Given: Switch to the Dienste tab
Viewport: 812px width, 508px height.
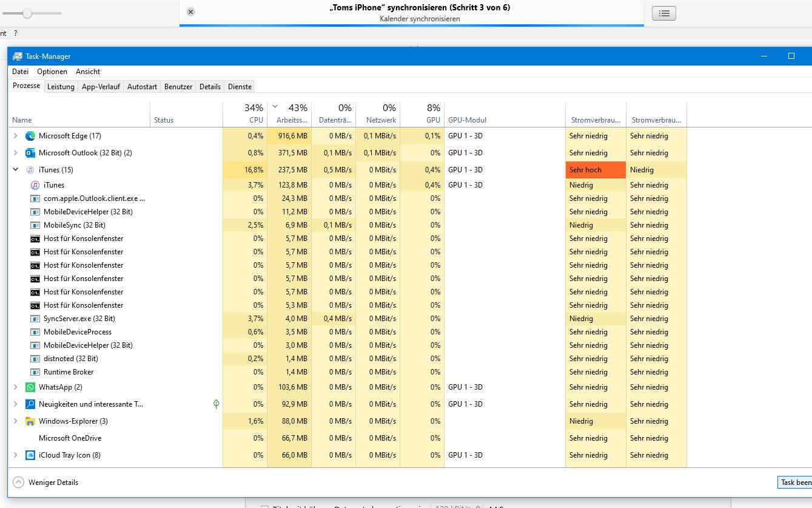Looking at the screenshot, I should click(240, 87).
